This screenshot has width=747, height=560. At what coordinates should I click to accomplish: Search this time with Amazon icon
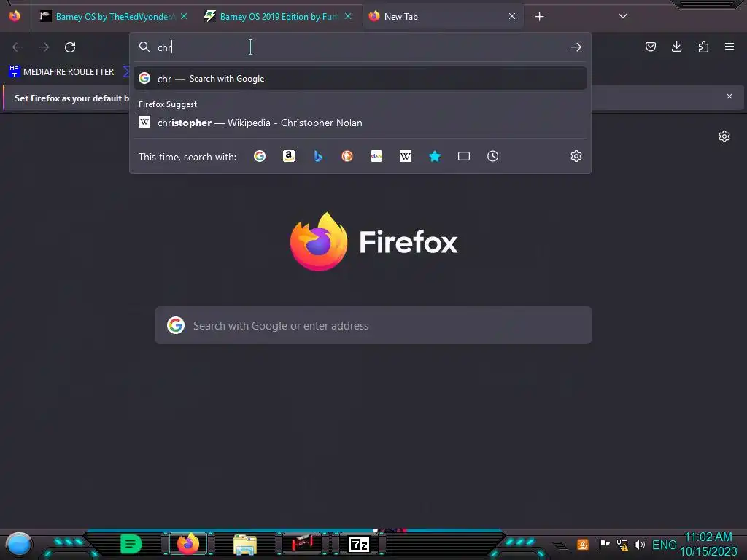pyautogui.click(x=289, y=156)
